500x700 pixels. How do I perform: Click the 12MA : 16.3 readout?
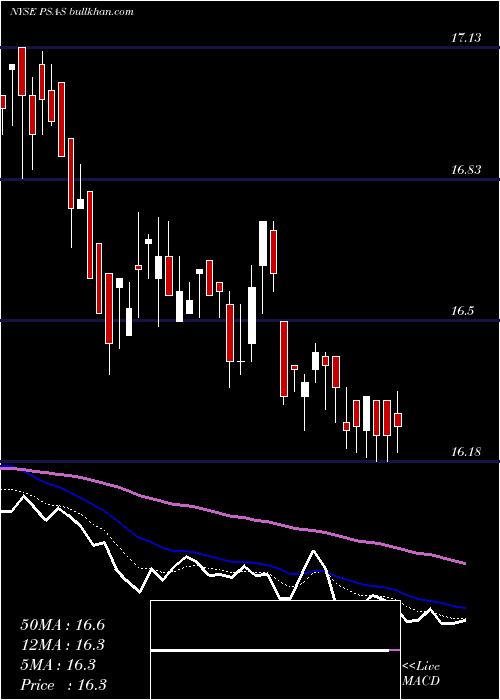pos(62,645)
